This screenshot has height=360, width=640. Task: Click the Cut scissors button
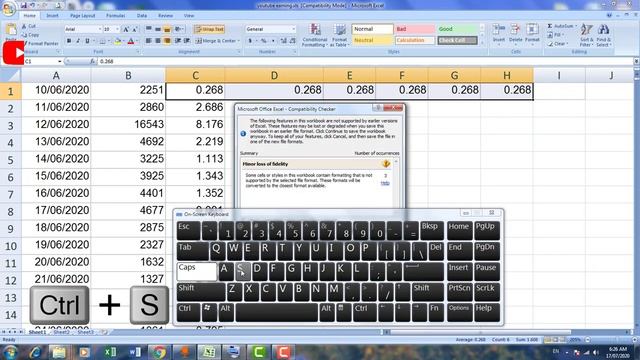tap(29, 26)
